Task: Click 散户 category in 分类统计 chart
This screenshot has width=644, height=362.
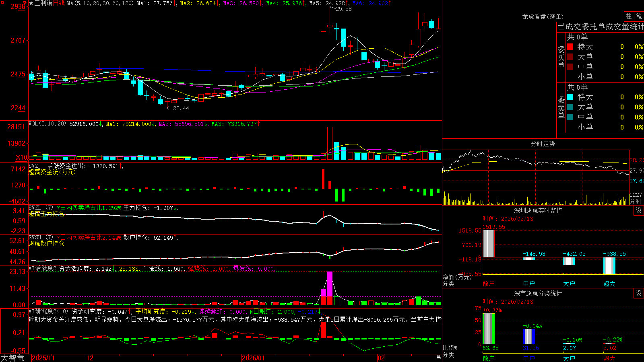Action: [489, 358]
